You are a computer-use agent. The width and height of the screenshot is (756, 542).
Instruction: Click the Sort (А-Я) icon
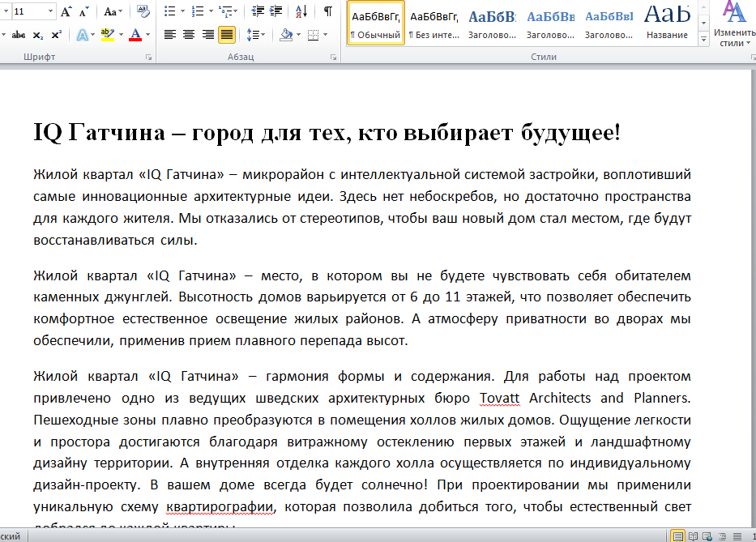coord(301,11)
